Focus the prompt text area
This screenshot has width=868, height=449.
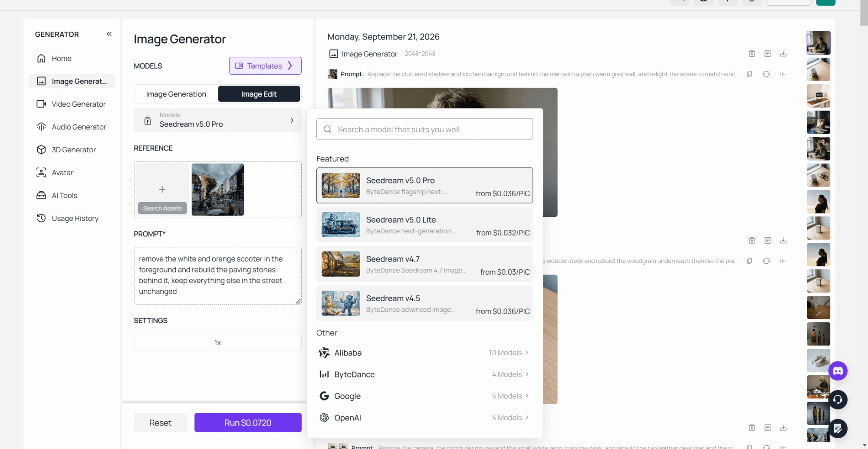[217, 275]
